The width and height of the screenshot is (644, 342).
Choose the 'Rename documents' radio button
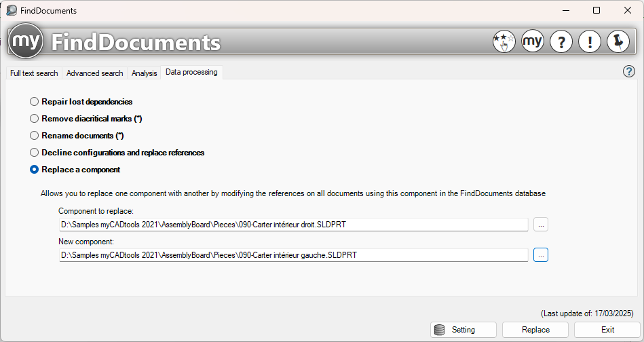(35, 136)
